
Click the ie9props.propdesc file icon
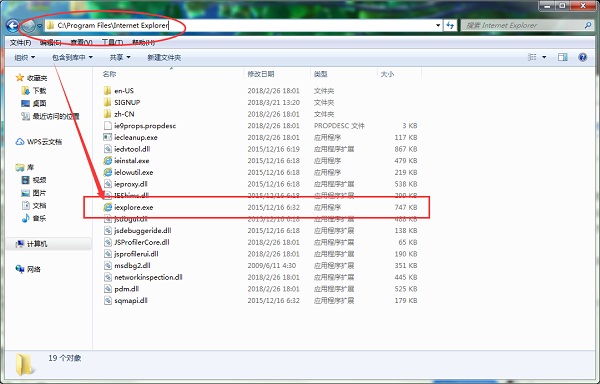[x=108, y=125]
